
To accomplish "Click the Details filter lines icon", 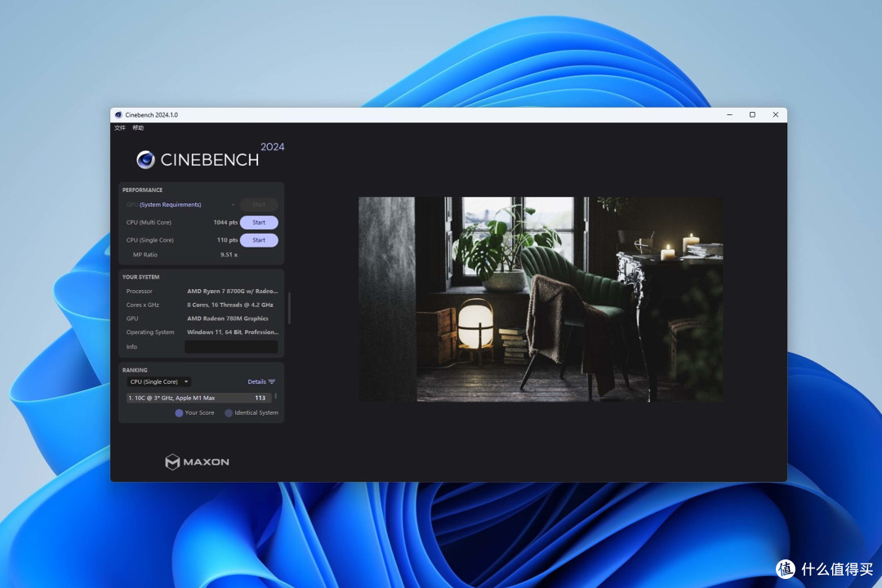I will click(x=272, y=381).
